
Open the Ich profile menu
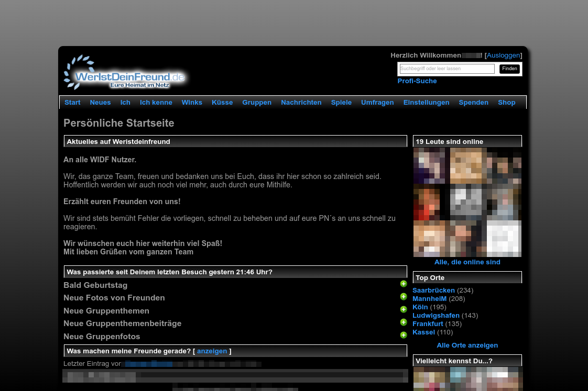(x=125, y=103)
